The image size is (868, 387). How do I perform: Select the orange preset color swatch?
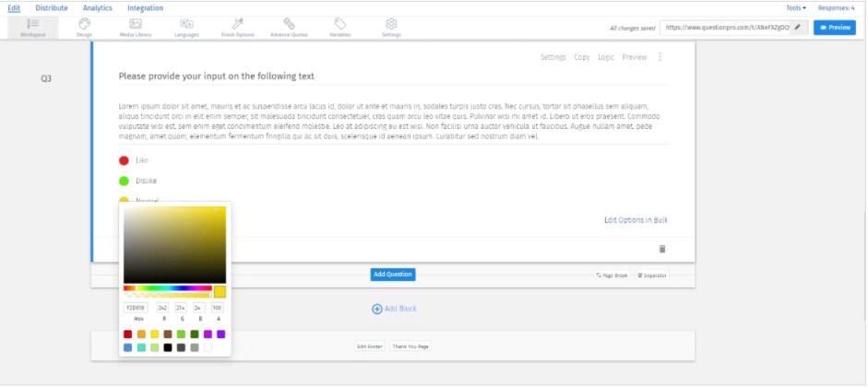coord(141,334)
